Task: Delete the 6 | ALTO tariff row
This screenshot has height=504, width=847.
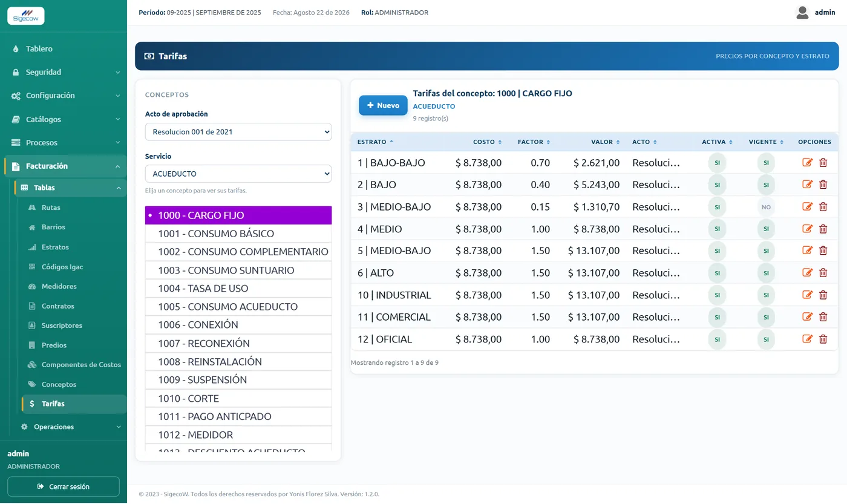Action: pyautogui.click(x=823, y=273)
